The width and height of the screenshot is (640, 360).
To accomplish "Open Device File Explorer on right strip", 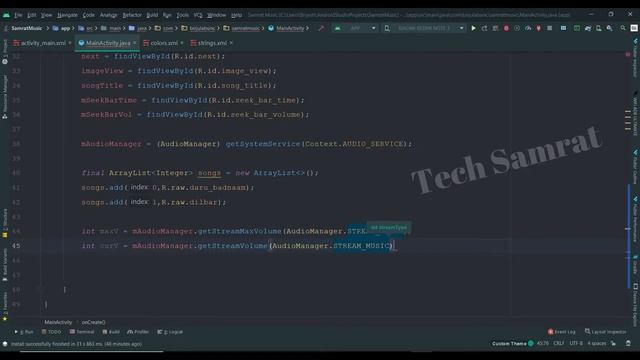I will click(x=635, y=304).
